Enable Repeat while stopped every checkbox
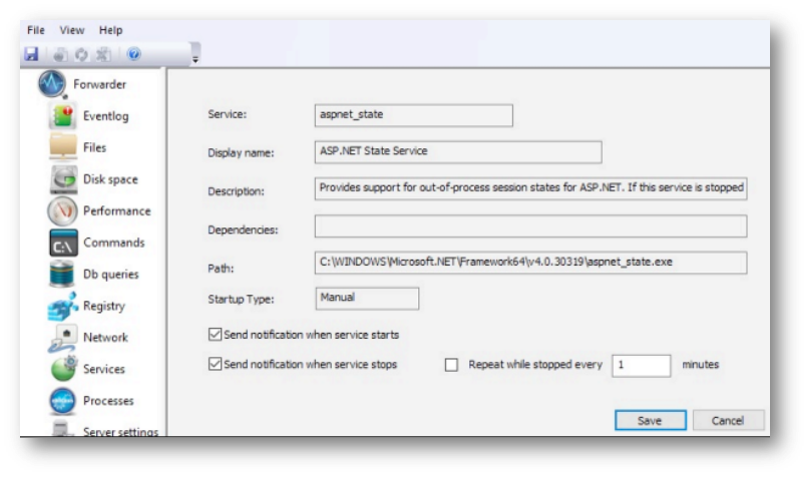 tap(451, 365)
